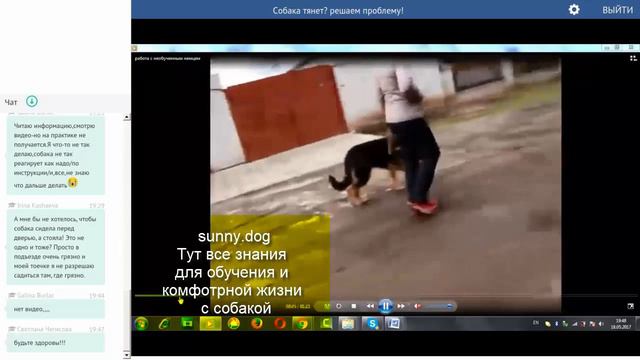The width and height of the screenshot is (640, 360).
Task: Open the Windows Media Player taskbar button
Action: [x=210, y=324]
